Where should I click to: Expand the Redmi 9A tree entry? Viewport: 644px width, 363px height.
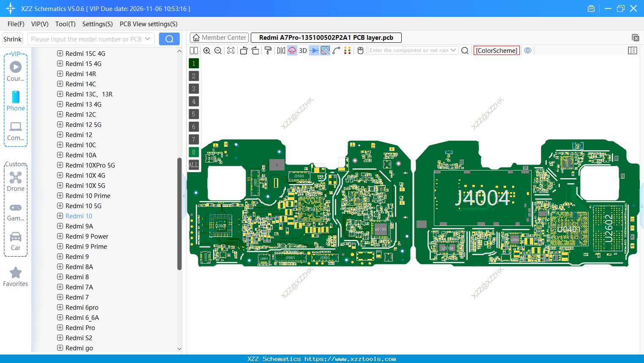coord(59,226)
